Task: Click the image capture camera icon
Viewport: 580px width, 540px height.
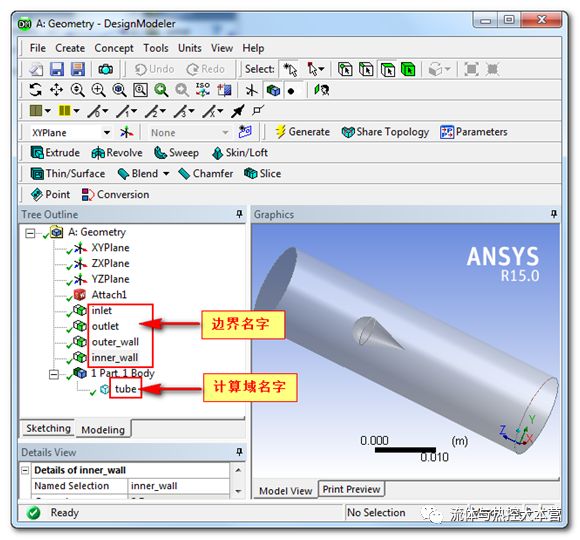Action: (x=105, y=69)
